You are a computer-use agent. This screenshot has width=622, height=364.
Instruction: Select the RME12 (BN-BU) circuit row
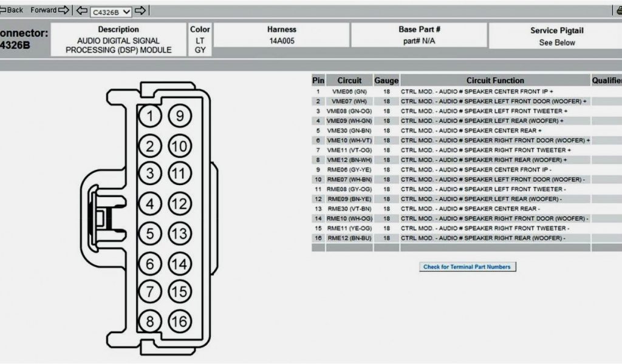[349, 238]
